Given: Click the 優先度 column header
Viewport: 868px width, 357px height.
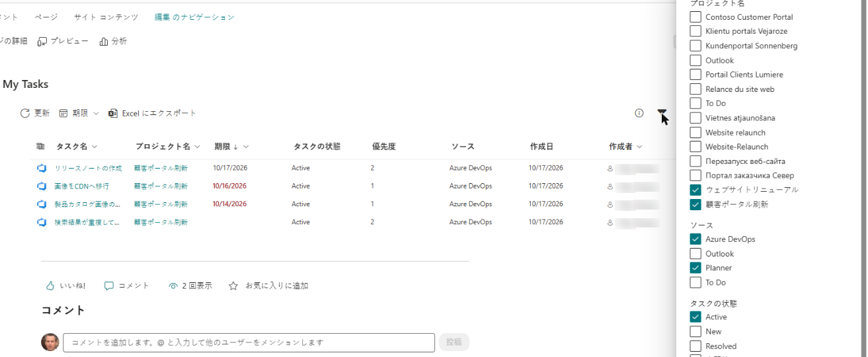Looking at the screenshot, I should 383,147.
